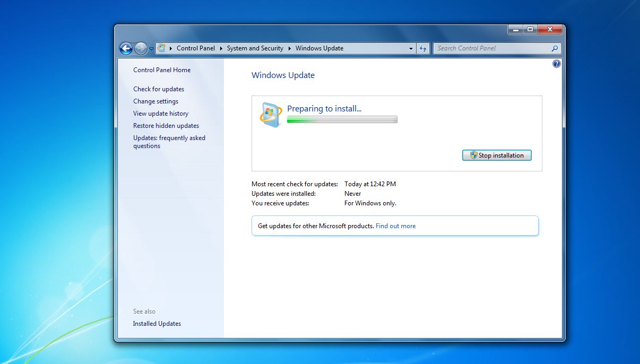The height and width of the screenshot is (364, 640).
Task: Open the Find out more link
Action: tap(395, 226)
